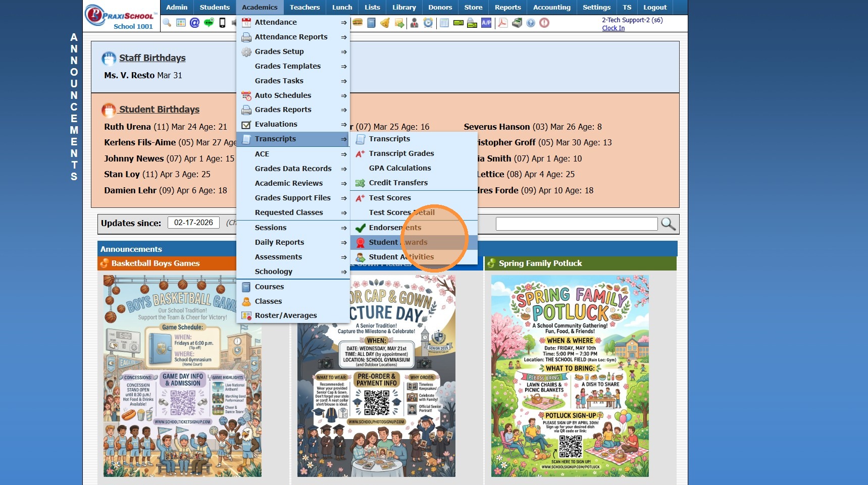
Task: Open the Spring Family Potluck poster
Action: (x=570, y=376)
